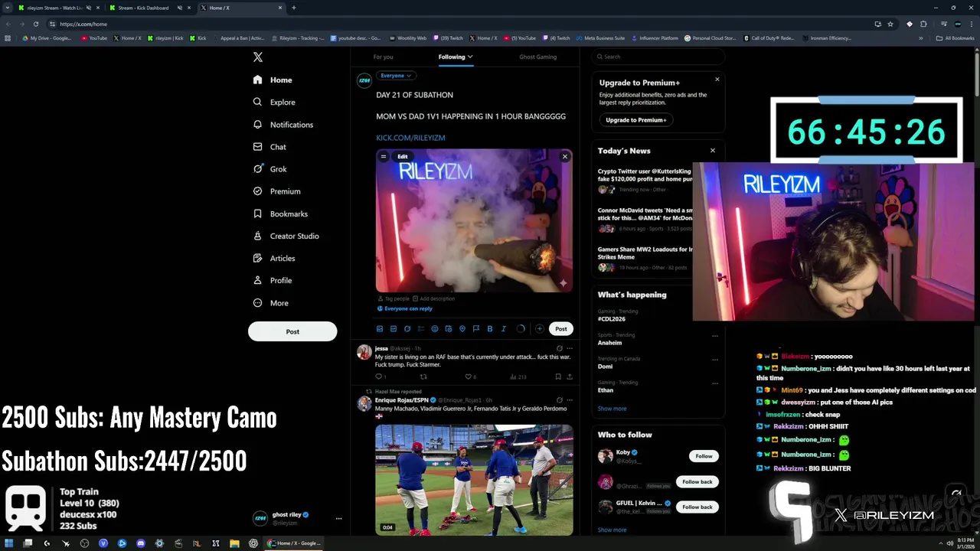Switch to the Ghost Gaming tab
This screenshot has height=551, width=980.
tap(537, 57)
